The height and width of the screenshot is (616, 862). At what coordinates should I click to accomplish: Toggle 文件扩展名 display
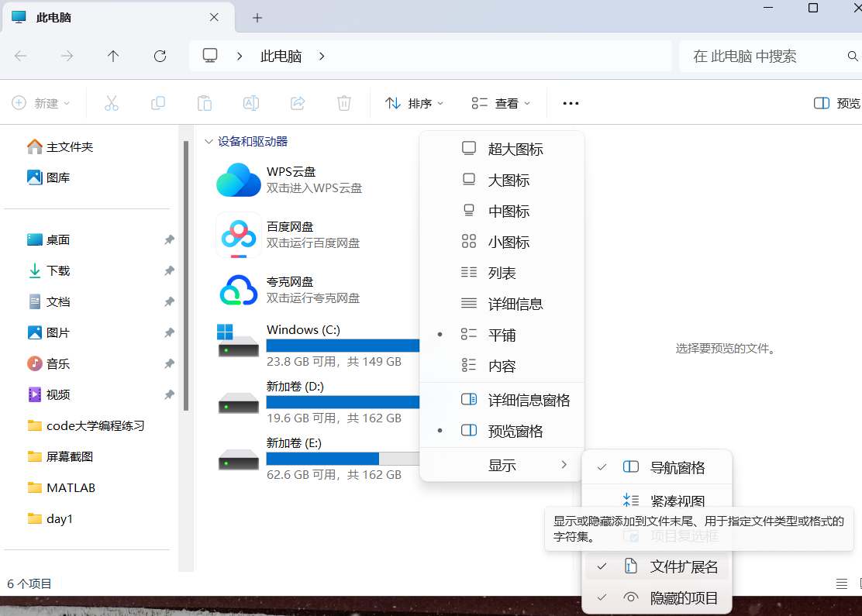point(657,566)
